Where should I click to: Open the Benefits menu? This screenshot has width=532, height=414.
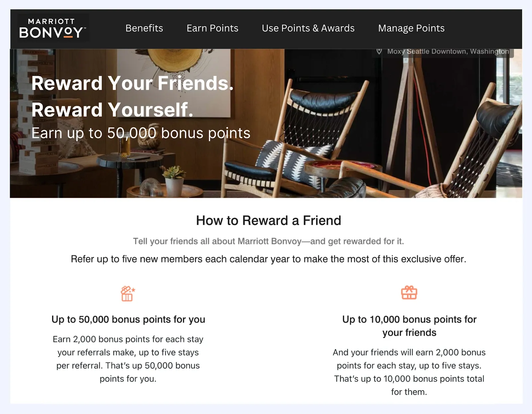point(144,28)
